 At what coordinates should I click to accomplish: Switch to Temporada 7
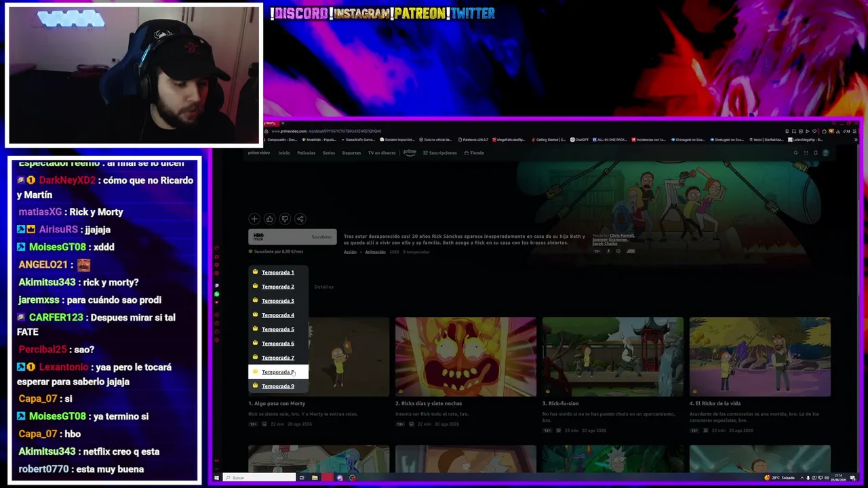click(278, 358)
